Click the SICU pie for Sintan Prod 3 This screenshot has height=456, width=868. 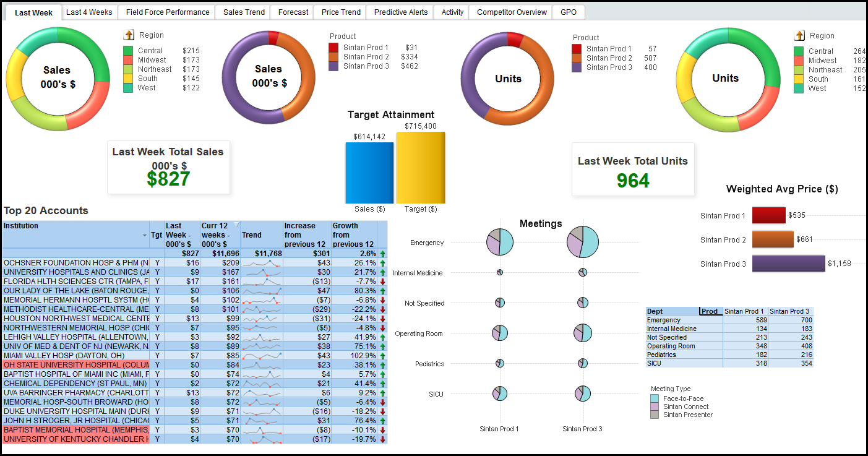pyautogui.click(x=583, y=394)
